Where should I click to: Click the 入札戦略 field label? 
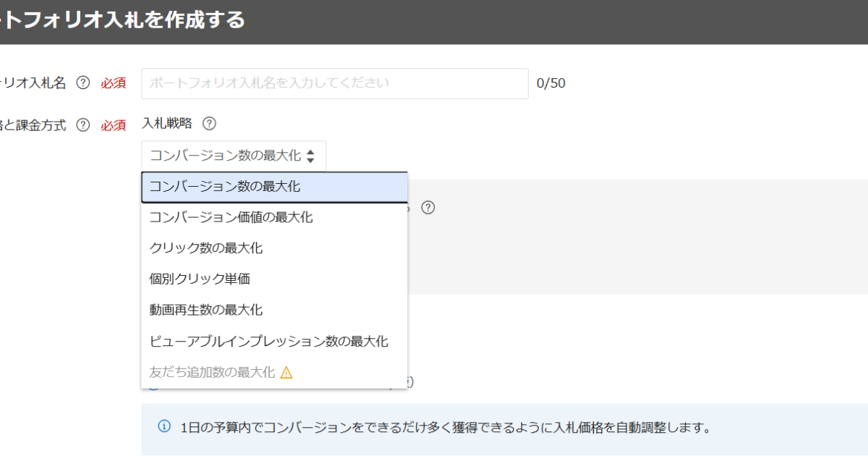click(168, 123)
